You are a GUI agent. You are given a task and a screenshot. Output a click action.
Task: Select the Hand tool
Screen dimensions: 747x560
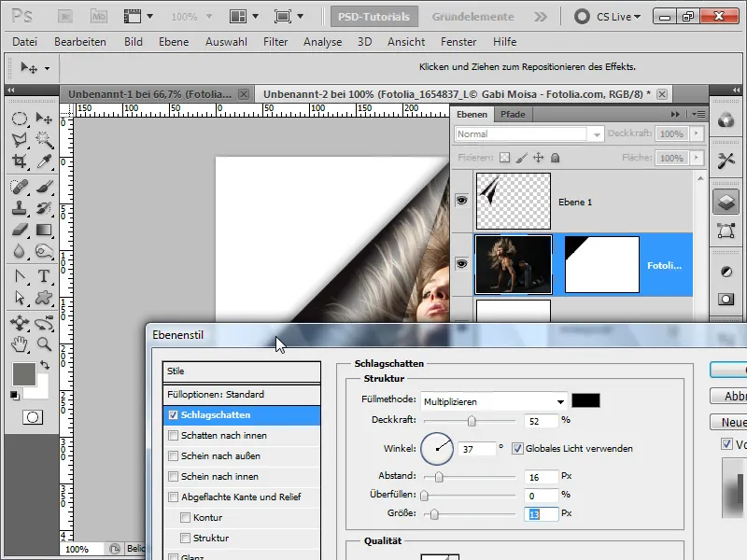(19, 343)
